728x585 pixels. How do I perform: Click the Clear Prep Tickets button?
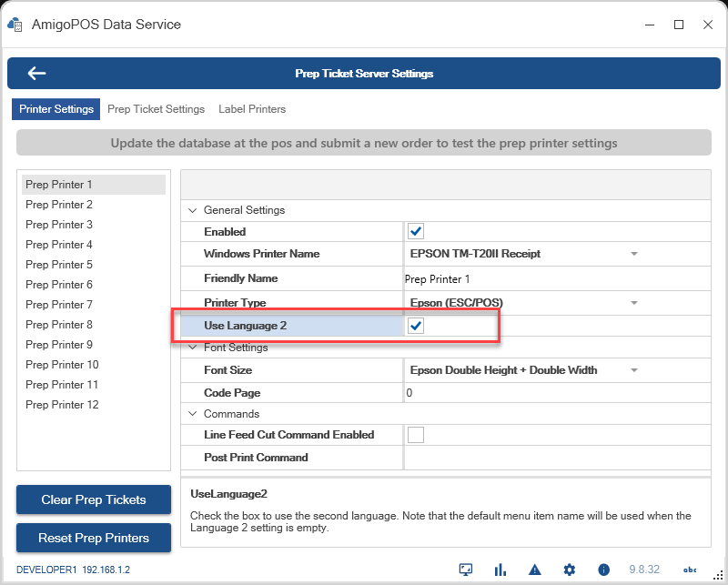[94, 499]
